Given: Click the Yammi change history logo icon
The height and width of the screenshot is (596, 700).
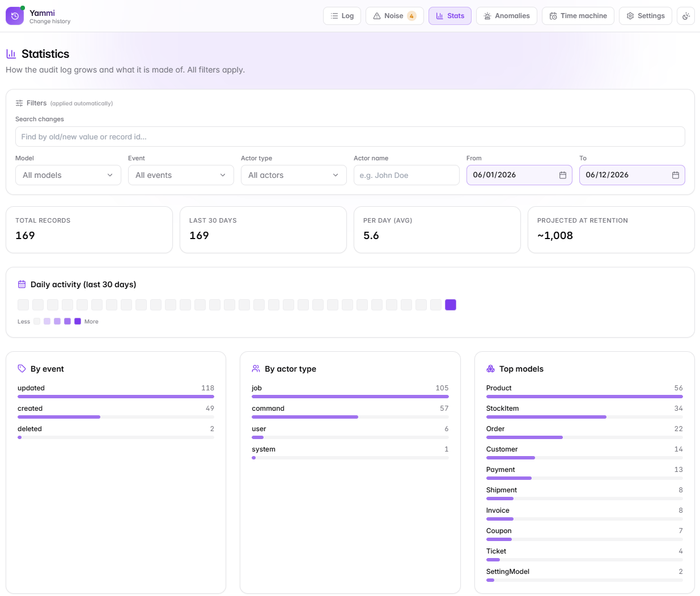Looking at the screenshot, I should pos(15,16).
